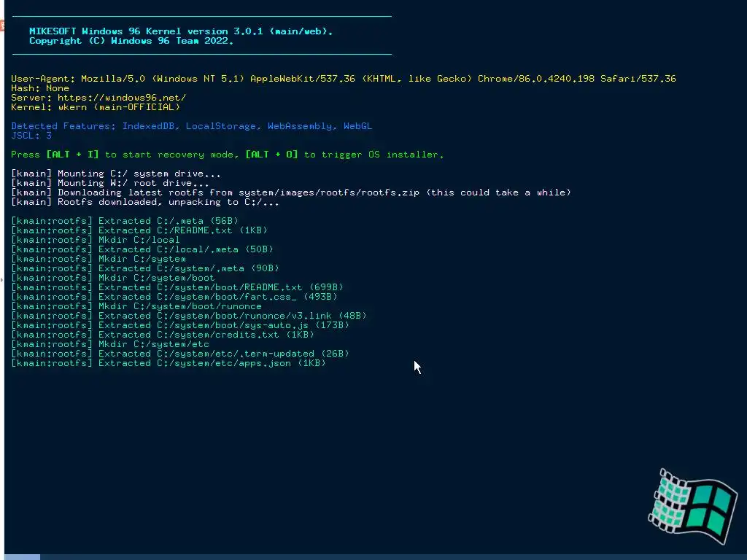Screen dimensions: 747x560
Task: Click the Mkdir C:/system/etc line
Action: click(110, 345)
